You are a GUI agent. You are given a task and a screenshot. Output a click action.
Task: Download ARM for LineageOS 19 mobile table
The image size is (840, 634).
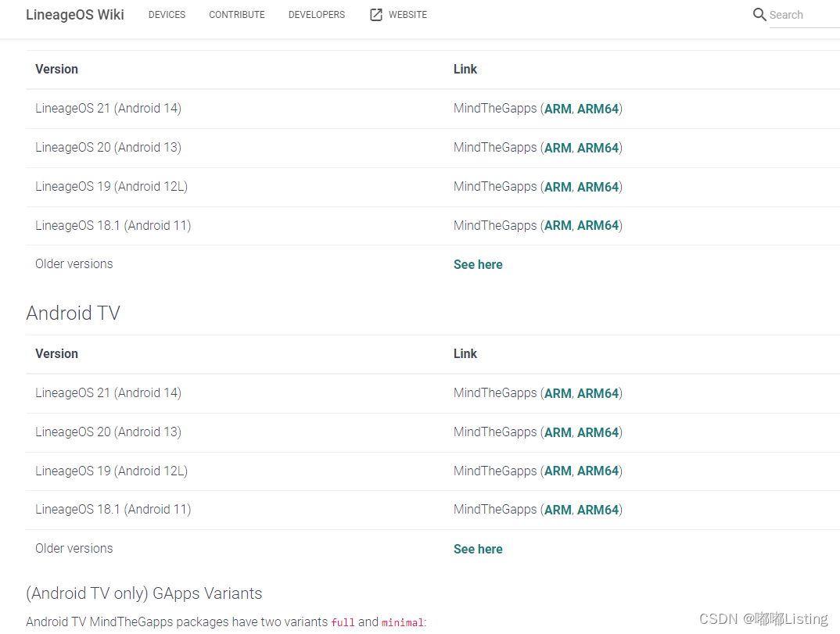558,187
